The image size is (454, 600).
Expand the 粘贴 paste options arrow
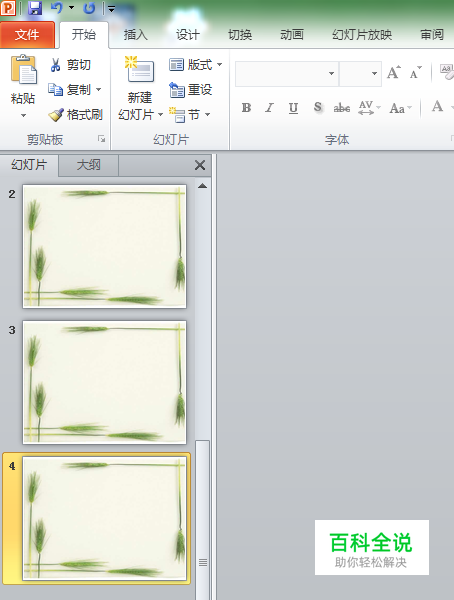point(23,115)
